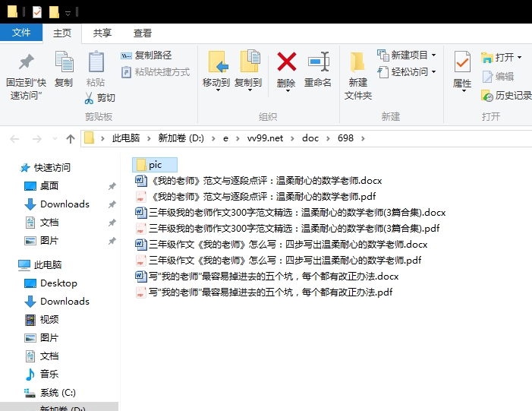
Task: Select 写"我的老师"最容易掉进去的五个坑 docx file
Action: 266,276
